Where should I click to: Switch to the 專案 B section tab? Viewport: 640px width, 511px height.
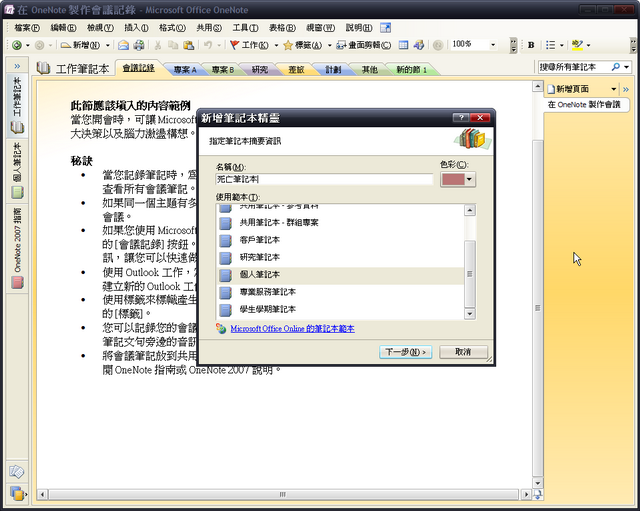tap(222, 70)
